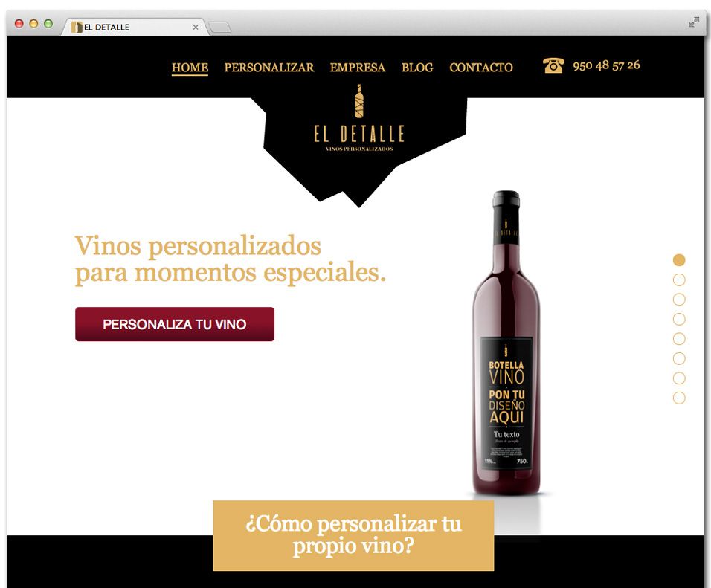Screen dimensions: 711x588
Task: Select the fourth slide indicator dot
Action: [x=679, y=319]
